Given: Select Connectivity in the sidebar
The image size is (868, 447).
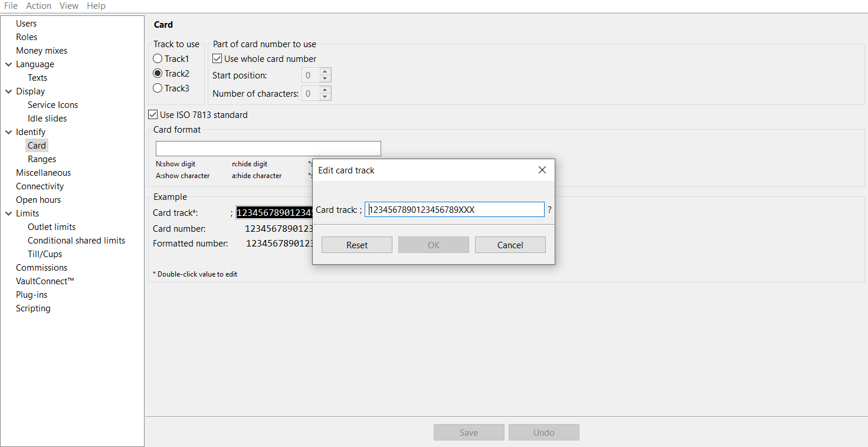Looking at the screenshot, I should (40, 186).
